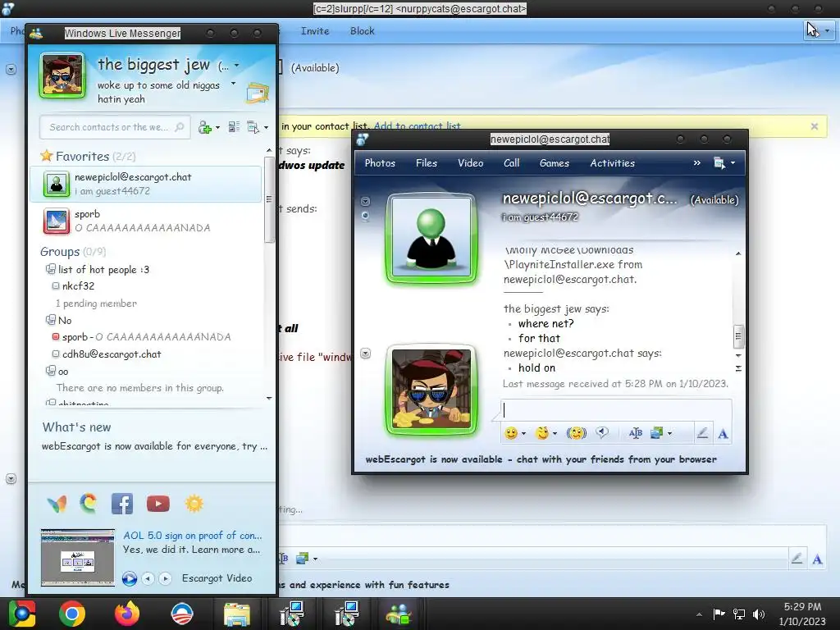This screenshot has height=630, width=840.
Task: Click the newepiclol conversation scrollbar thumb
Action: coord(738,336)
